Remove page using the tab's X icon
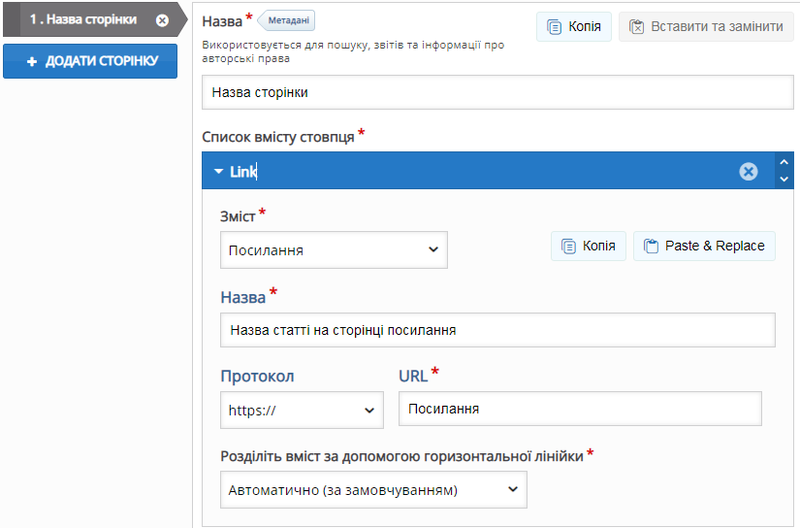800x528 pixels. pos(162,20)
